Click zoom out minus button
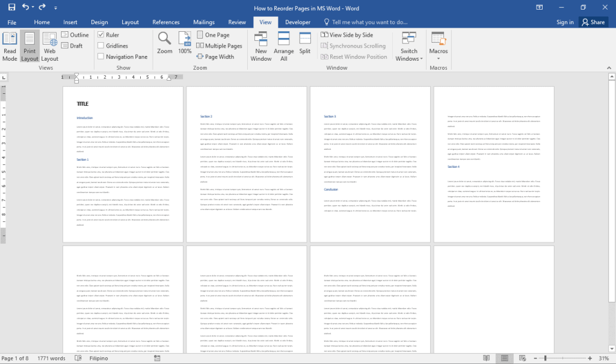The width and height of the screenshot is (616, 364). click(x=535, y=358)
